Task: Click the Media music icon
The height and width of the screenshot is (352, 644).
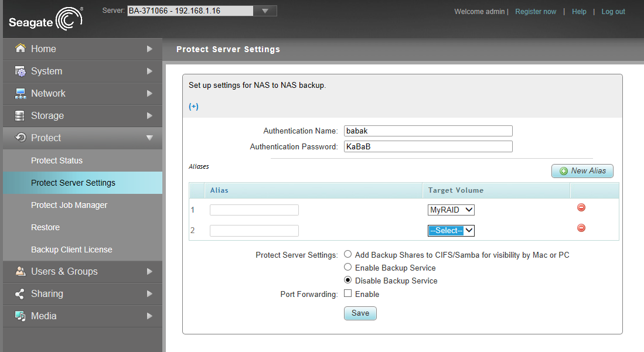Action: point(21,316)
